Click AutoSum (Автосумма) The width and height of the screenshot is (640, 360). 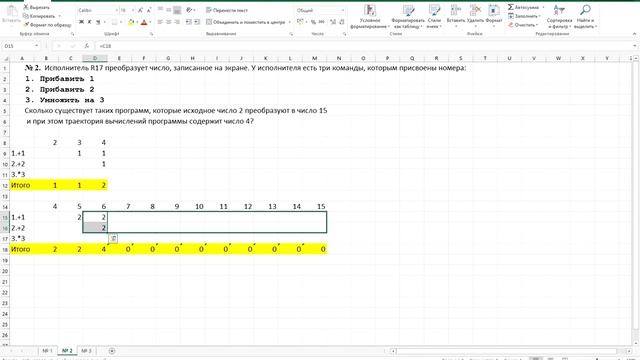[x=523, y=7]
